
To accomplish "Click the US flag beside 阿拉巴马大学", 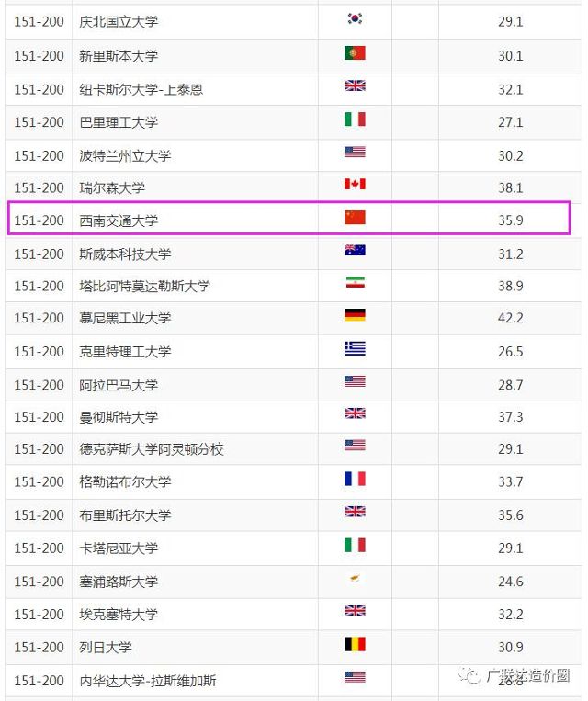I will pyautogui.click(x=355, y=381).
